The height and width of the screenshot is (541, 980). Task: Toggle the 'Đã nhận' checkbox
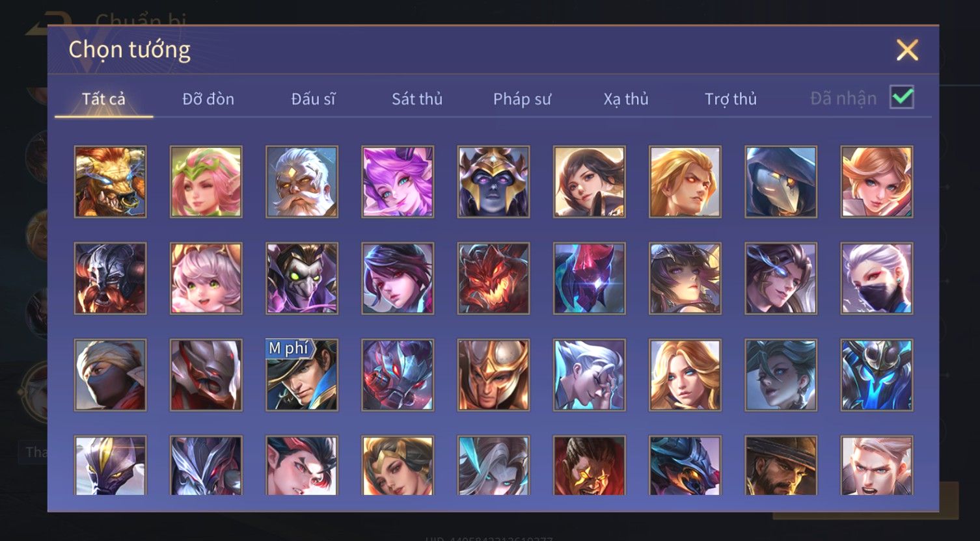tap(902, 98)
